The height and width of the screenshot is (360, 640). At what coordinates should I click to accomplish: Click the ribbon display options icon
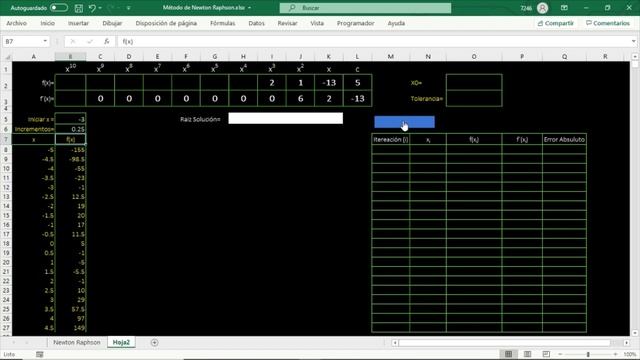[x=564, y=8]
